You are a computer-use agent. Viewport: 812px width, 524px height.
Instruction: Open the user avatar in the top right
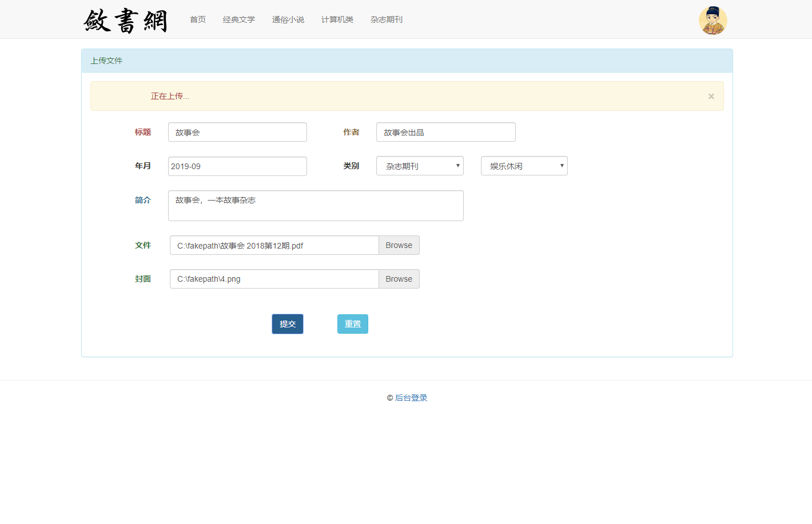(713, 20)
